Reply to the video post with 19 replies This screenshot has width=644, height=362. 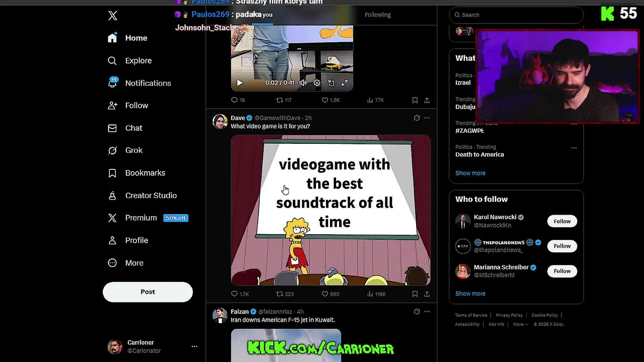[238, 100]
